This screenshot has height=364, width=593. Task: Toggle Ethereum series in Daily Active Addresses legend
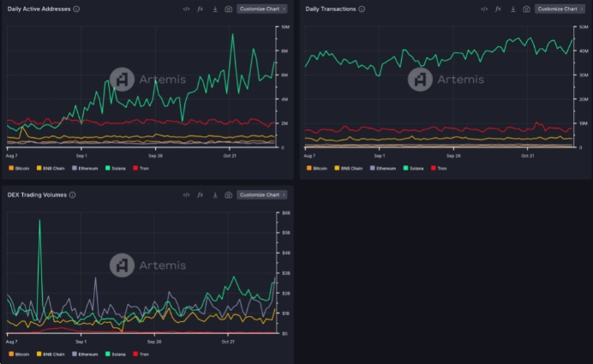(85, 168)
